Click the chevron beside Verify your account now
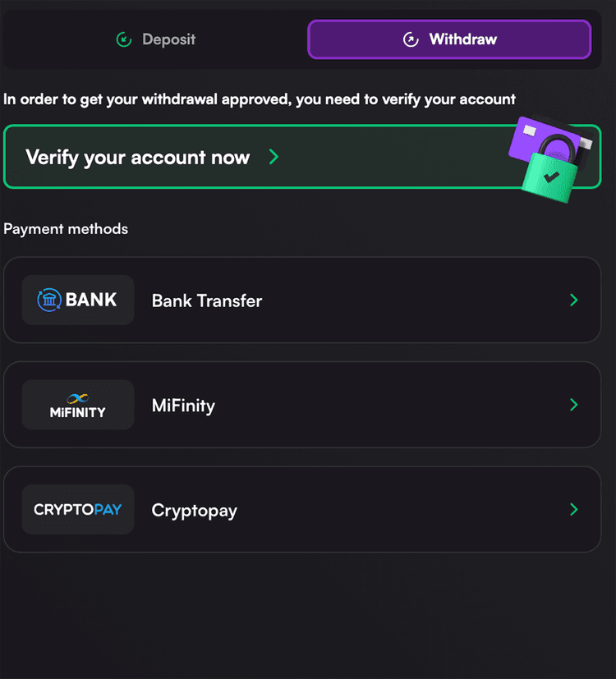This screenshot has width=616, height=679. [274, 157]
